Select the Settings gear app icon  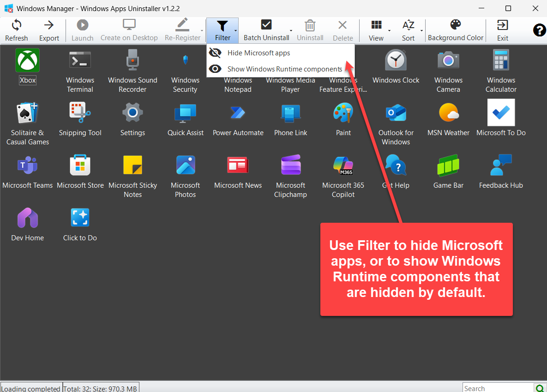point(132,113)
